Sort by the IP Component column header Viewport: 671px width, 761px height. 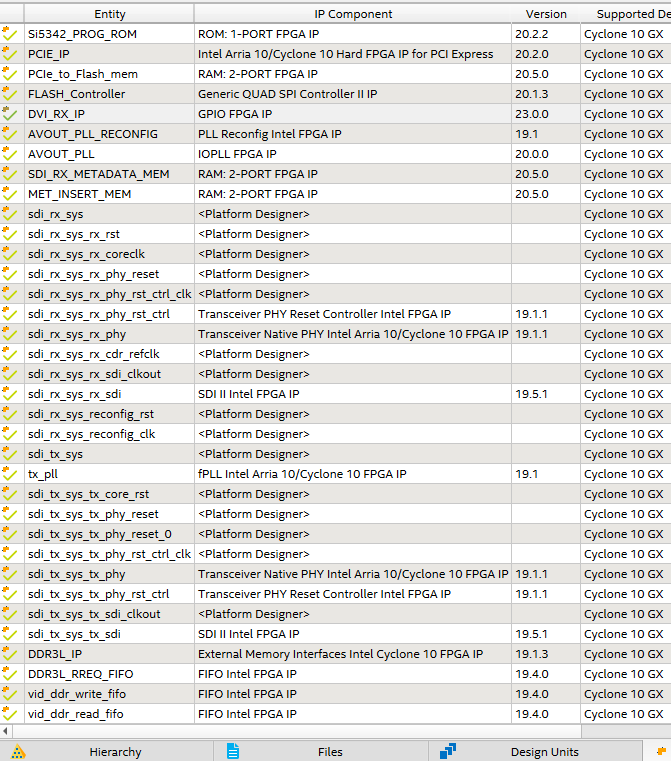pos(353,14)
